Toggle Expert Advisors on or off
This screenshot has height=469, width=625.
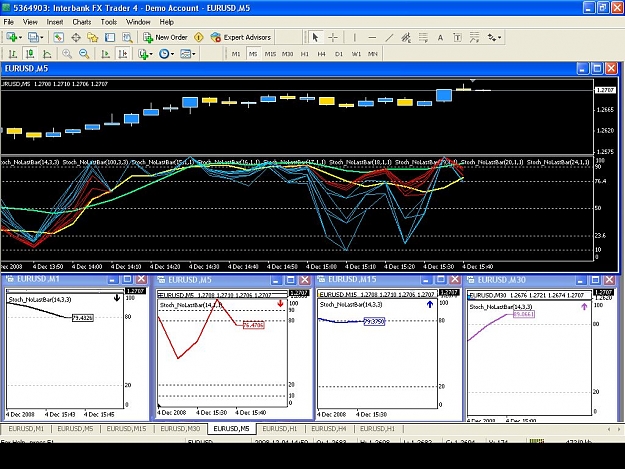point(241,37)
